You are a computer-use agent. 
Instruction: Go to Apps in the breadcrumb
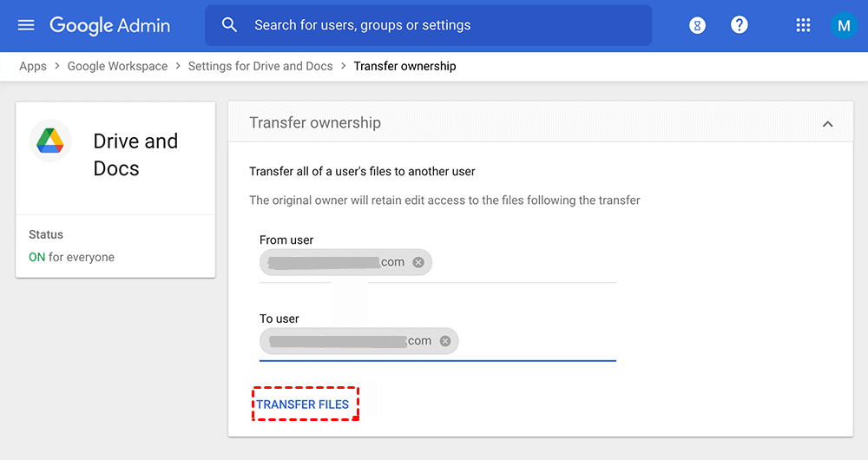(33, 66)
